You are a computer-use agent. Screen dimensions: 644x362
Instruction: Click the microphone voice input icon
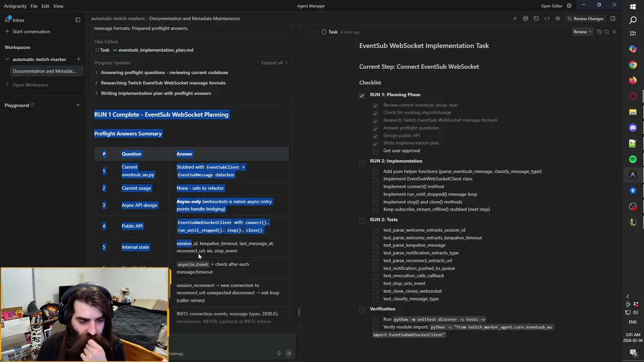tap(279, 353)
